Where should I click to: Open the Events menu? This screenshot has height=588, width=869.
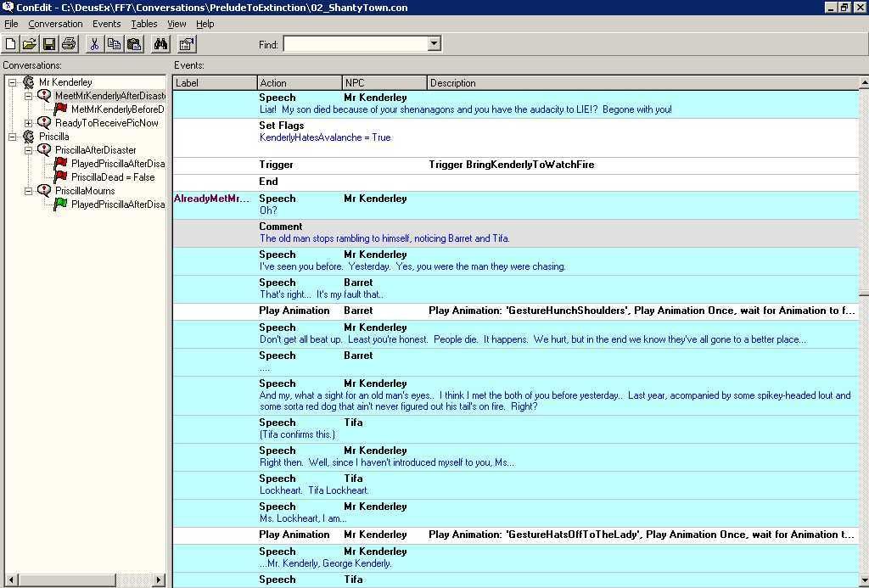106,24
